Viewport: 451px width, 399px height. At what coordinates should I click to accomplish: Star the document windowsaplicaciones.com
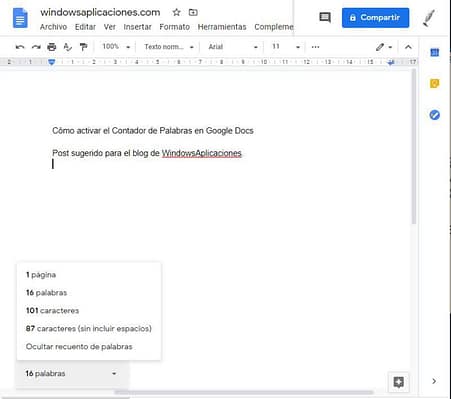pyautogui.click(x=176, y=13)
